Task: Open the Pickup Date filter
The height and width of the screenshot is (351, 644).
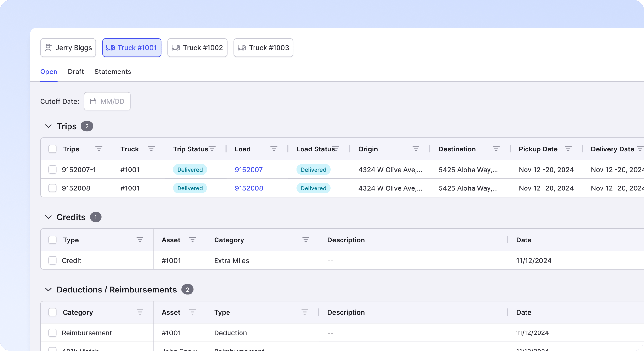Action: point(568,149)
